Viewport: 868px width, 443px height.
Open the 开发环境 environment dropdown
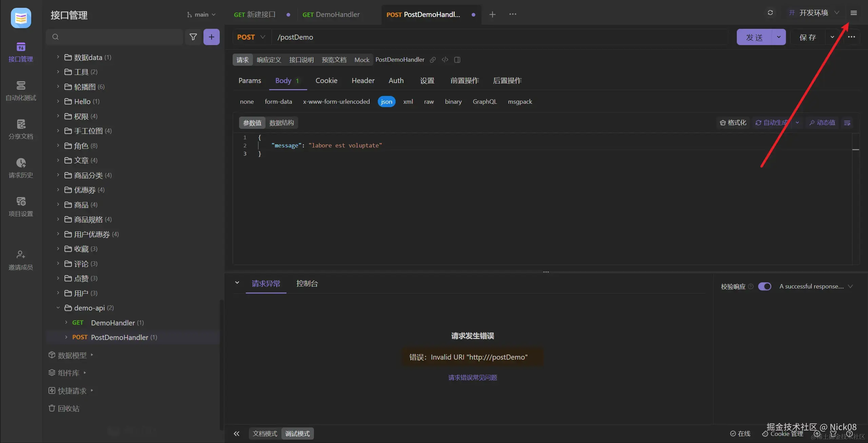click(x=814, y=13)
